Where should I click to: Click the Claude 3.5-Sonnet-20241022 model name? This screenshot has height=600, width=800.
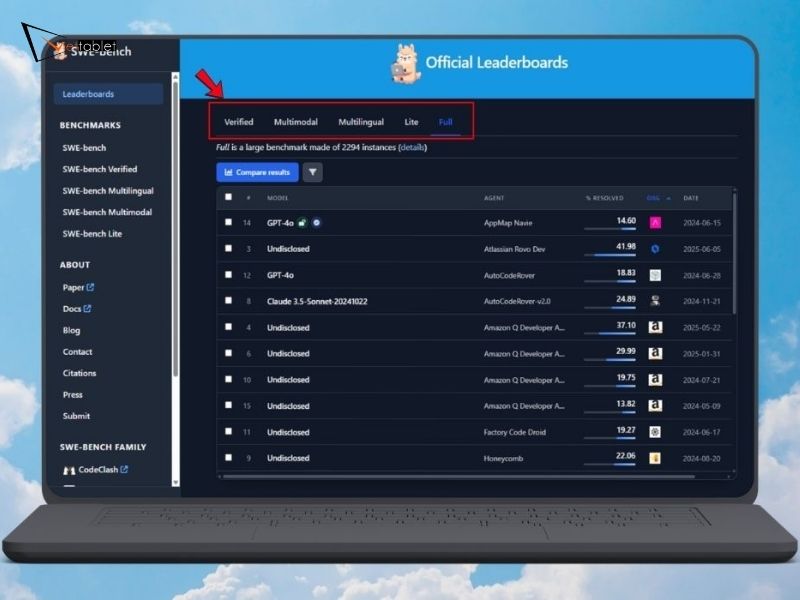point(317,301)
